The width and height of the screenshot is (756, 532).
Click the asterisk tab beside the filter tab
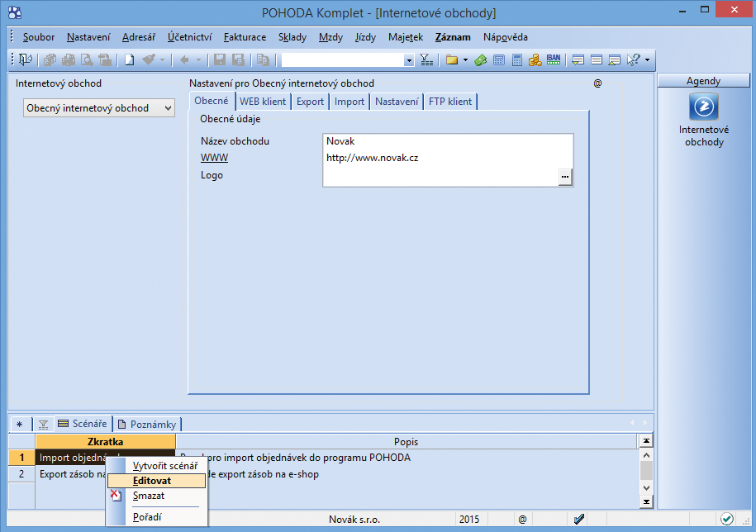[x=20, y=424]
